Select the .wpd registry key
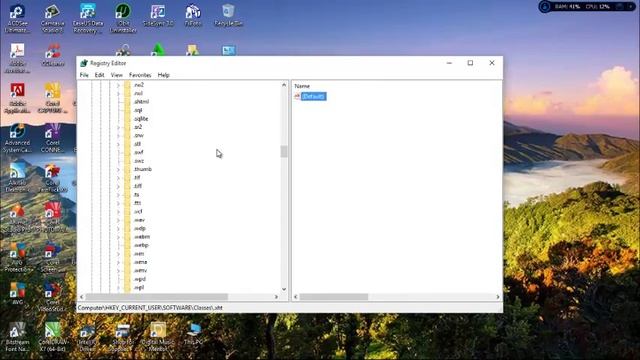640x360 pixels. point(140,279)
